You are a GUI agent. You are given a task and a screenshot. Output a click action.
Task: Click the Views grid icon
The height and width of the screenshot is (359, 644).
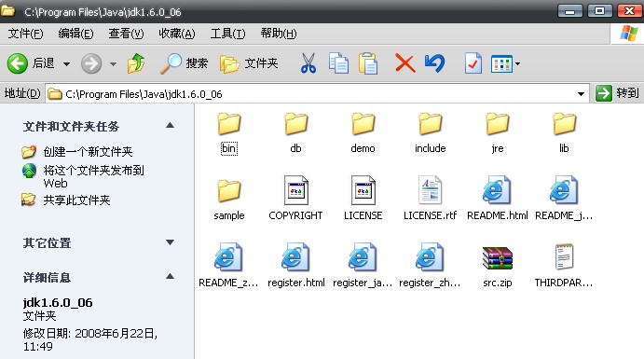[501, 63]
